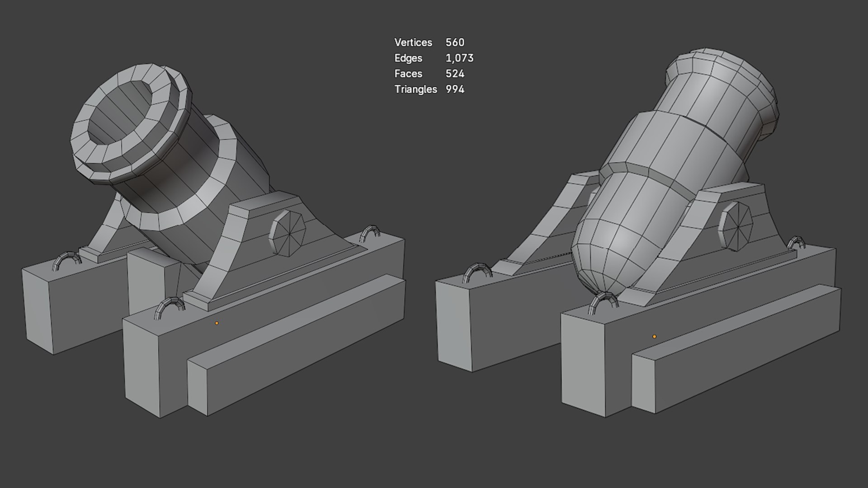Image resolution: width=868 pixels, height=488 pixels.
Task: Select the Edges 1,073 statistic text
Action: coord(434,58)
